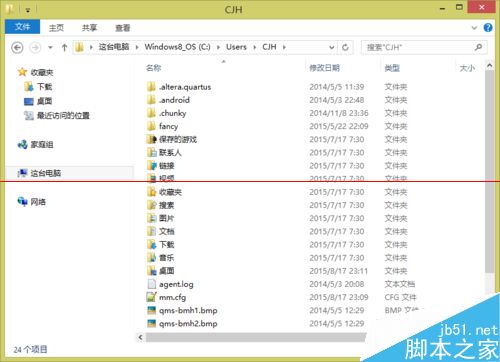
Task: Refresh the CJH folder view
Action: [x=345, y=47]
